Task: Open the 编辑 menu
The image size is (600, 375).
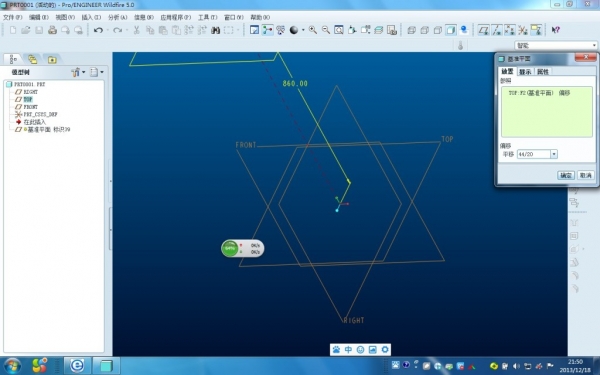Action: (x=39, y=17)
